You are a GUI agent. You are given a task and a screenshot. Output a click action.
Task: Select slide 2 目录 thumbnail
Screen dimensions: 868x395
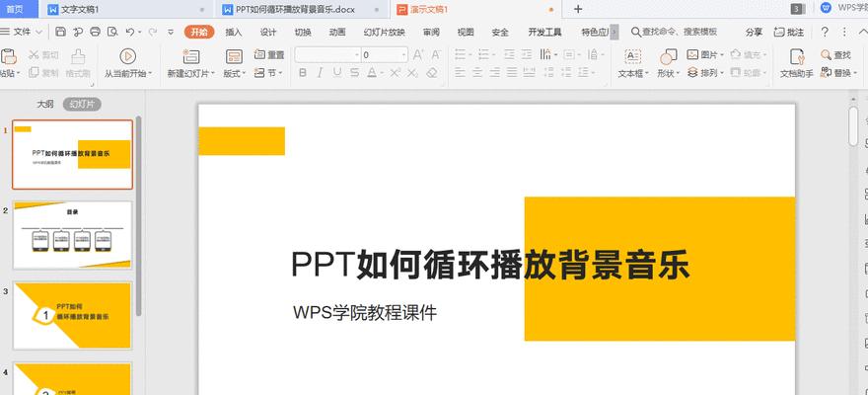73,235
